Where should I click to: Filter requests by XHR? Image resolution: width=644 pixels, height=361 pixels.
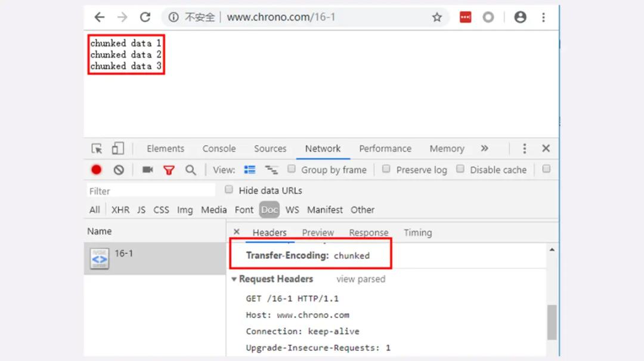[120, 209]
